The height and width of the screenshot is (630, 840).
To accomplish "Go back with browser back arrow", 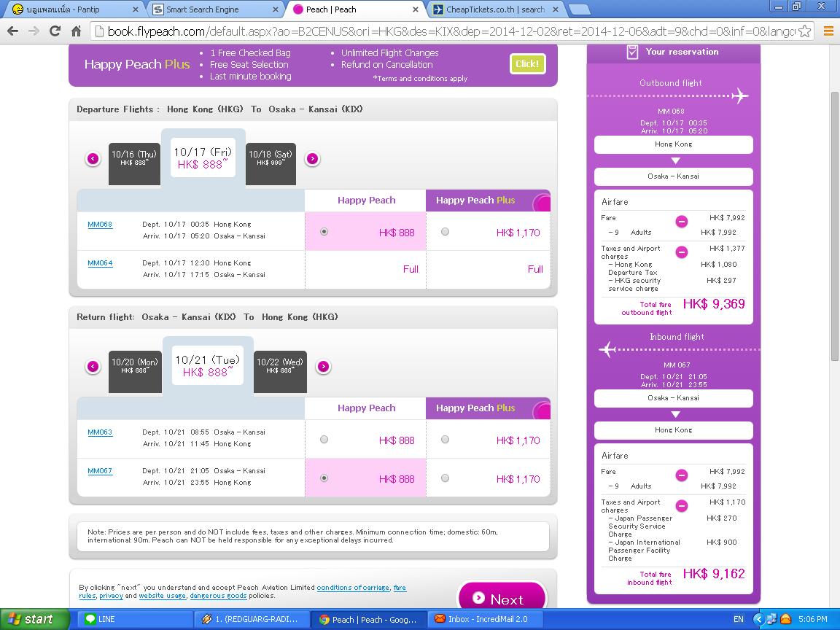I will pyautogui.click(x=13, y=31).
